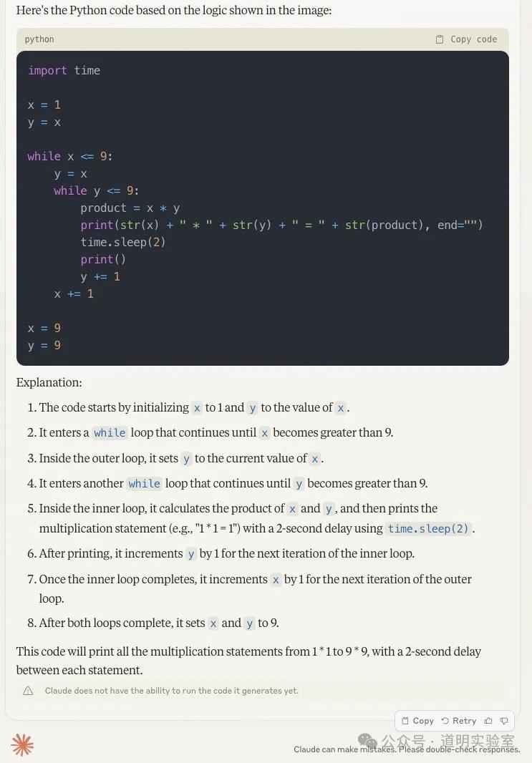Give the response a thumbs up
The image size is (532, 763).
pyautogui.click(x=488, y=721)
